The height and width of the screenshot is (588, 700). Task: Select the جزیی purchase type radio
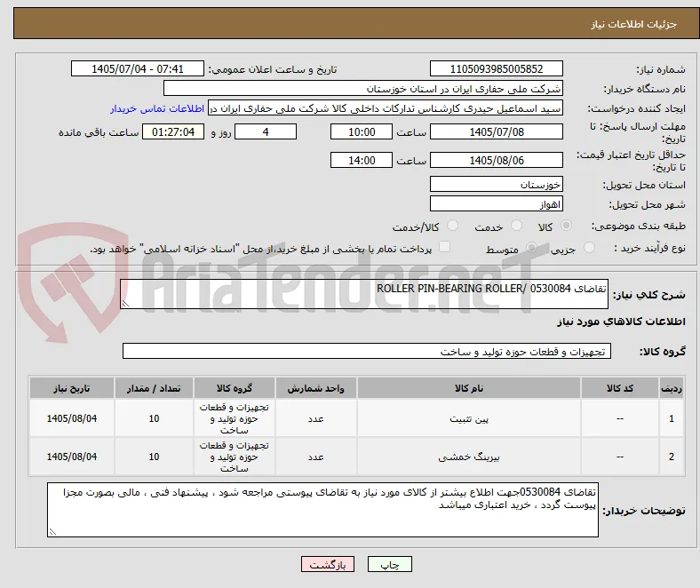pyautogui.click(x=589, y=247)
